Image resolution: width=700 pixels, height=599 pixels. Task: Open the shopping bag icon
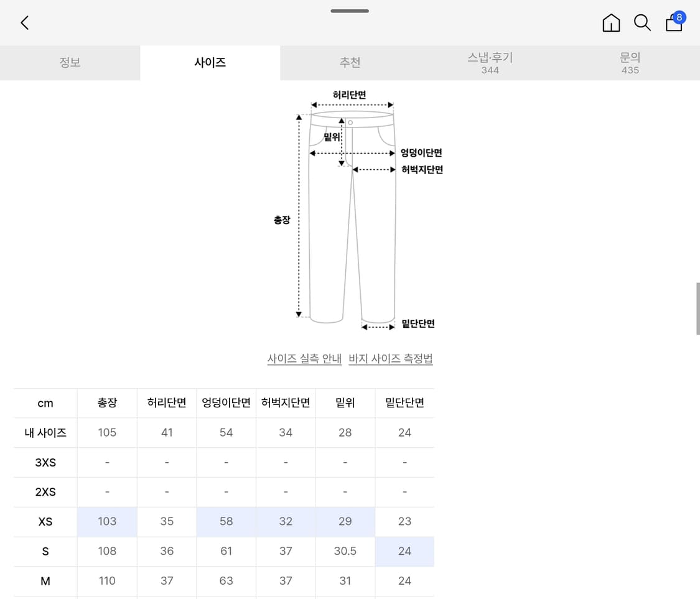pos(673,25)
